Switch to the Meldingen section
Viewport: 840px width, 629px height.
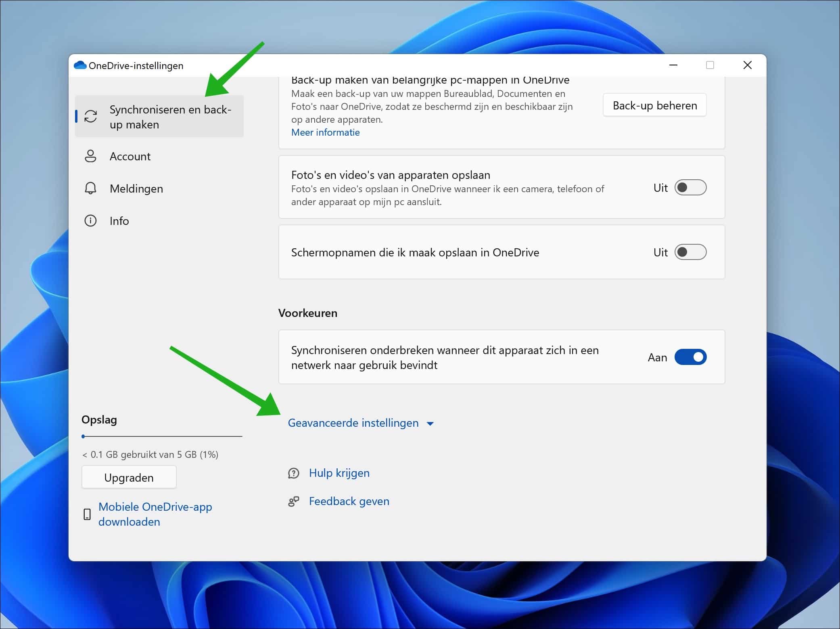coord(136,188)
